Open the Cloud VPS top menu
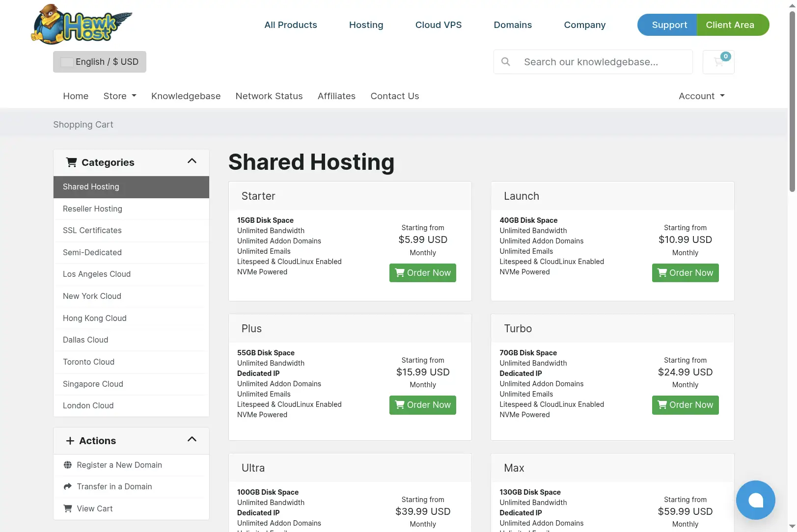The width and height of the screenshot is (797, 532). point(439,25)
